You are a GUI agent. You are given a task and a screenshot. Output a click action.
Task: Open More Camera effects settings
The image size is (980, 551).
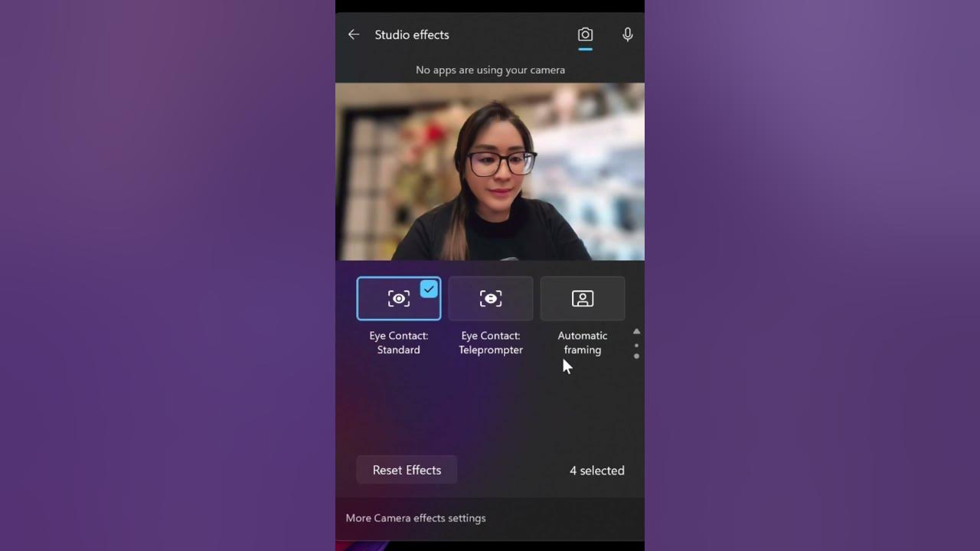[x=416, y=518]
